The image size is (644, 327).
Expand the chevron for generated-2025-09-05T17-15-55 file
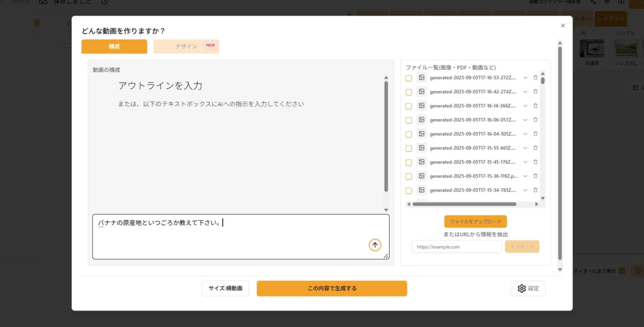click(x=525, y=147)
